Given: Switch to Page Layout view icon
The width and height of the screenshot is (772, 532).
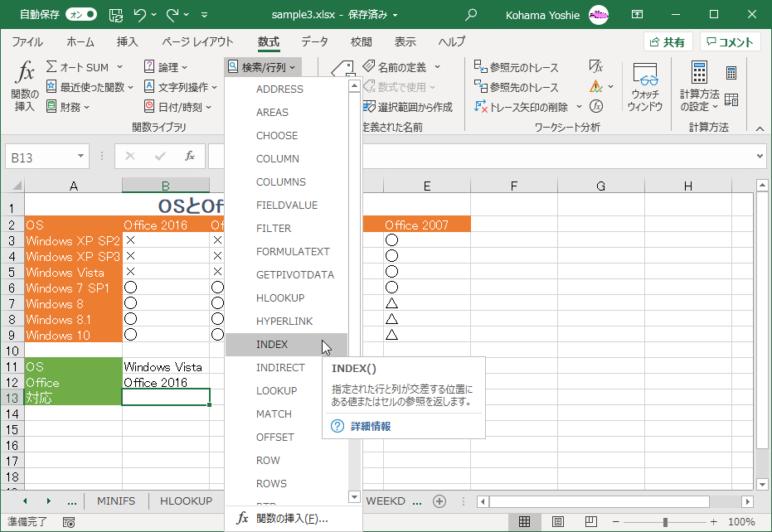Looking at the screenshot, I should tap(558, 522).
